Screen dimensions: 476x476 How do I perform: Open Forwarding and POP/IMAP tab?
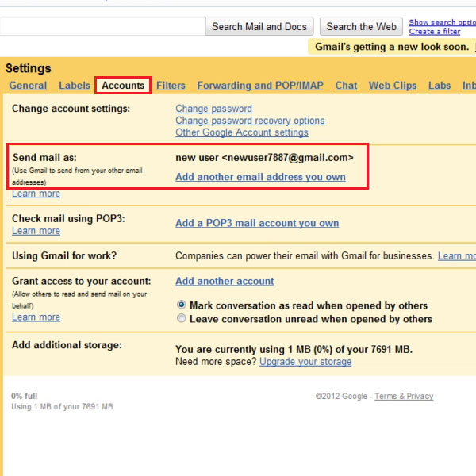tap(260, 86)
